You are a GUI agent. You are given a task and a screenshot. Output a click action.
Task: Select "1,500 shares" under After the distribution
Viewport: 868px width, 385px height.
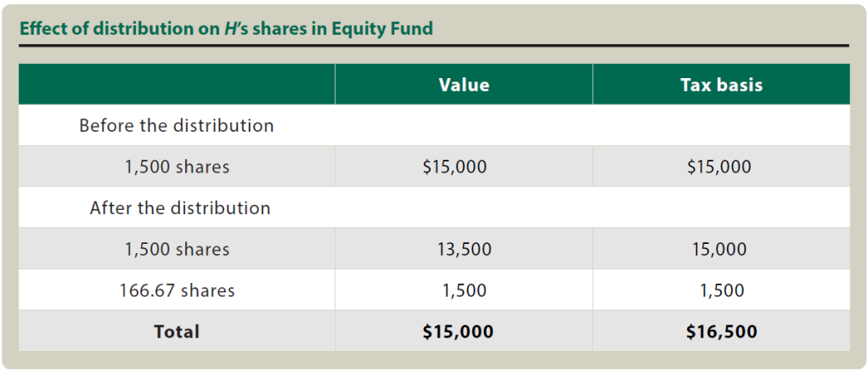(x=177, y=250)
